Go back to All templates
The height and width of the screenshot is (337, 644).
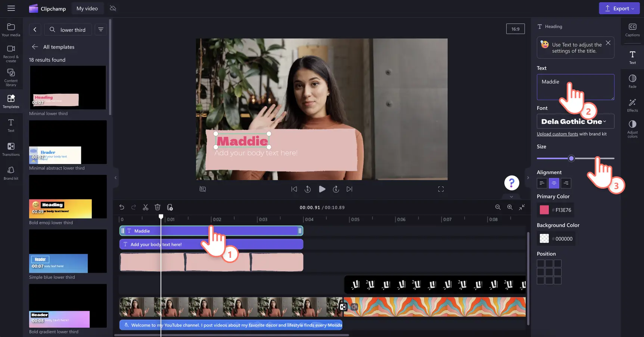[53, 47]
